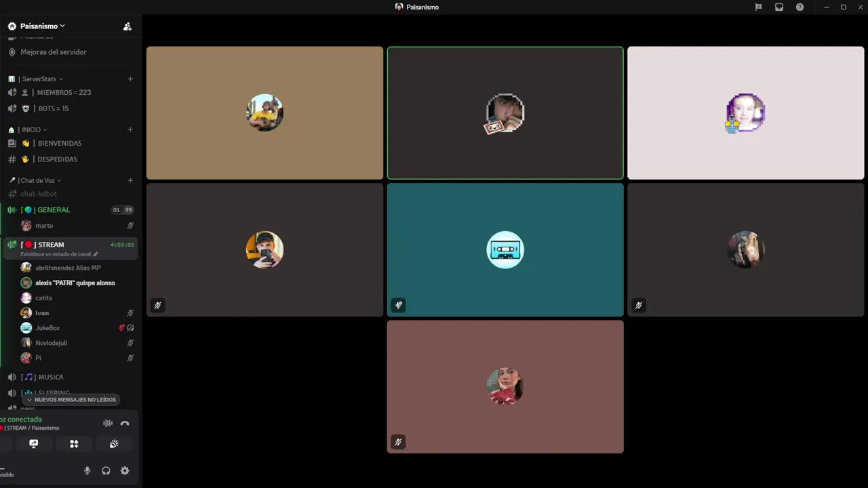The width and height of the screenshot is (868, 488).
Task: Focus the tile of user with cap avatar
Action: tap(264, 249)
